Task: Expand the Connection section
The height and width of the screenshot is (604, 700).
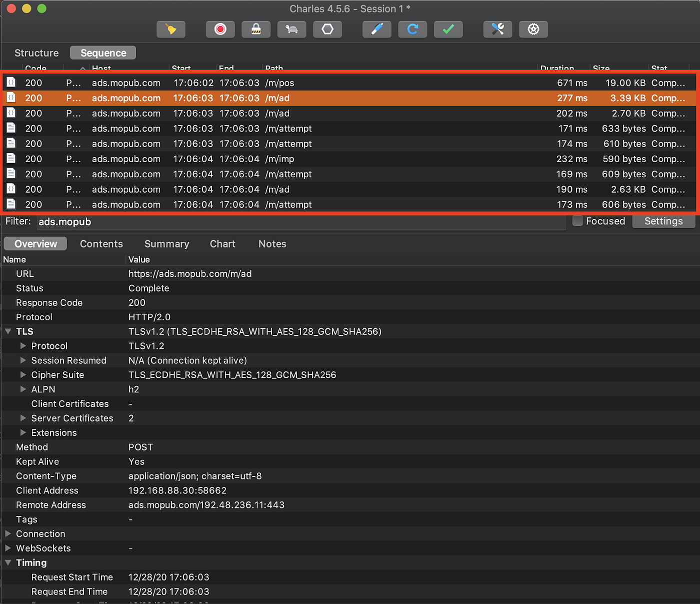Action: coord(8,534)
